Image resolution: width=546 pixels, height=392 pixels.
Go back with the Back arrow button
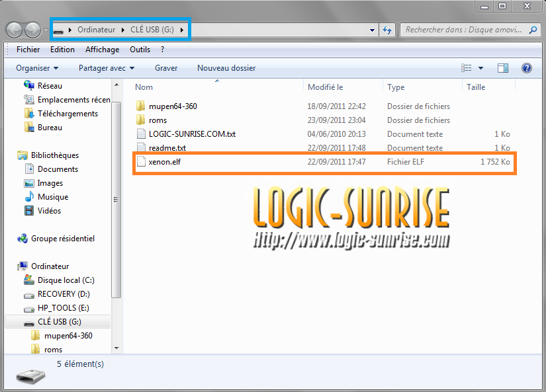coord(15,30)
